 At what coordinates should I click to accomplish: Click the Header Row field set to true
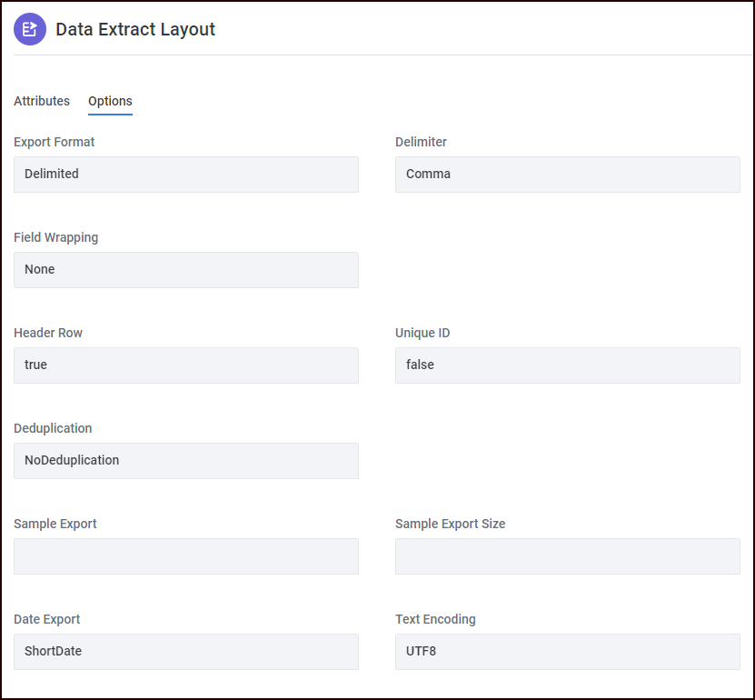(x=185, y=365)
